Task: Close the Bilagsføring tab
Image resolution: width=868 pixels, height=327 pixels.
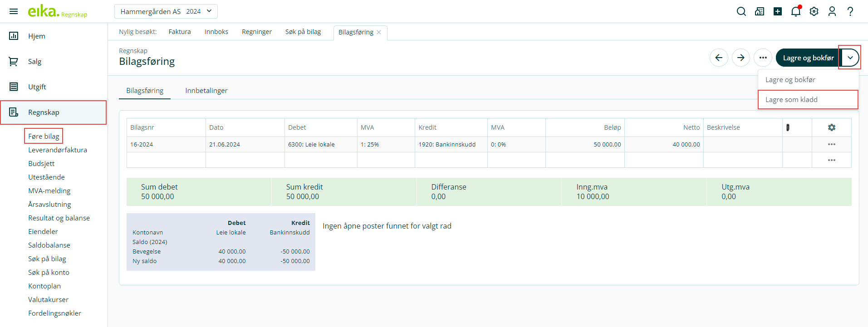Action: tap(379, 32)
